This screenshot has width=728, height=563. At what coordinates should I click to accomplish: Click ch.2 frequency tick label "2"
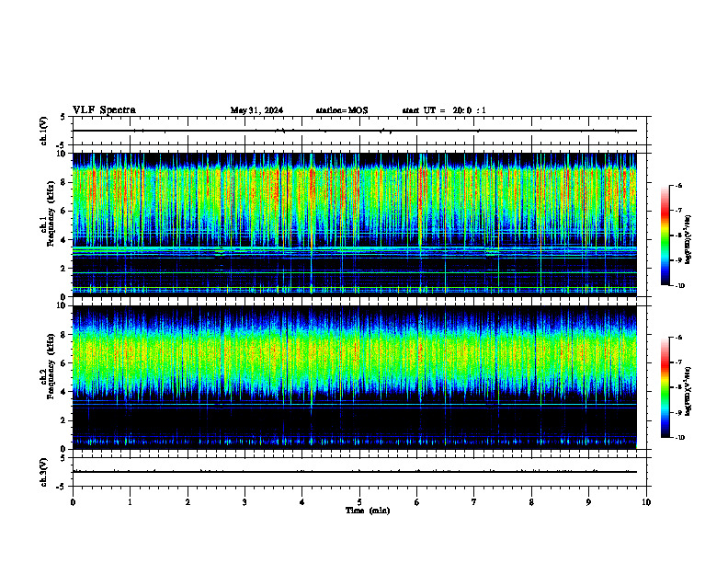[63, 420]
